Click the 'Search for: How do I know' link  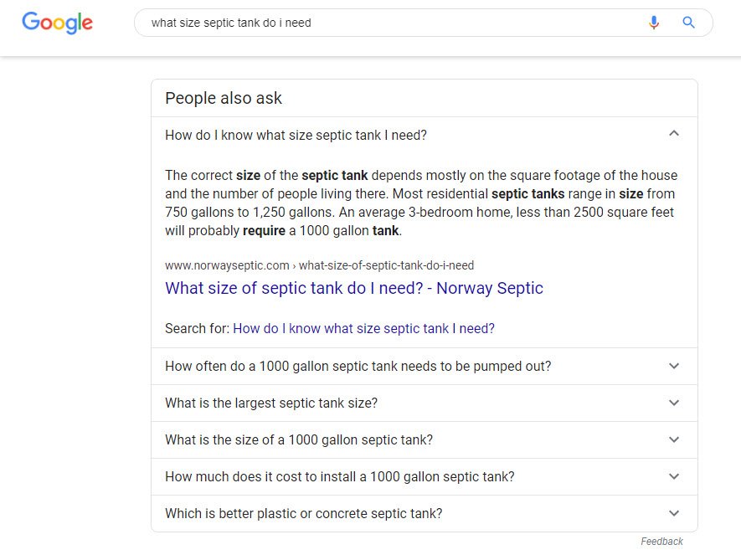tap(363, 328)
